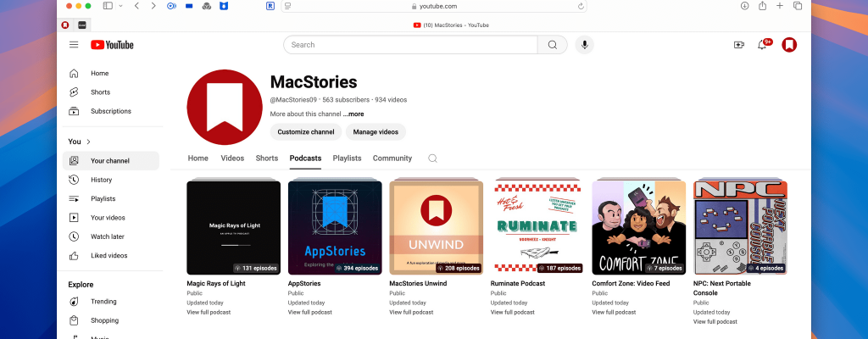The image size is (868, 339).
Task: Expand the Safari tab group dropdown arrow
Action: click(x=120, y=6)
